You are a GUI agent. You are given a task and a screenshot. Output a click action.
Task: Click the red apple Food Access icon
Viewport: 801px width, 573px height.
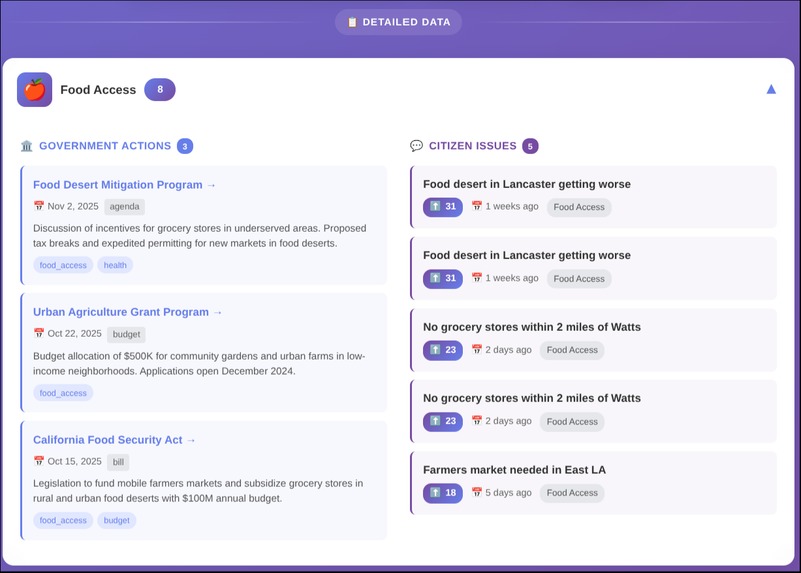(34, 89)
